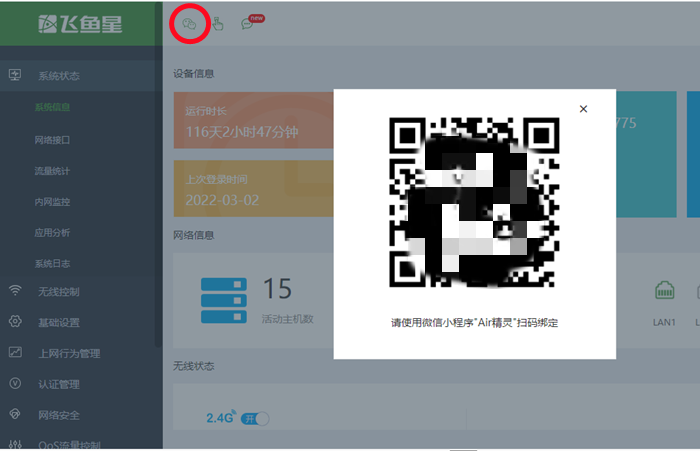Image resolution: width=700 pixels, height=451 pixels.
Task: Close the QR code popup
Action: [x=583, y=109]
